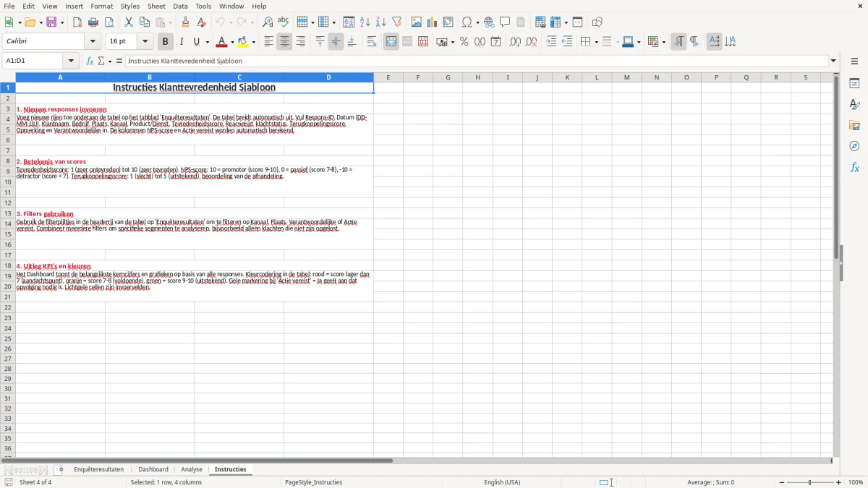868x488 pixels.
Task: Open the Sheet menu
Action: [156, 6]
